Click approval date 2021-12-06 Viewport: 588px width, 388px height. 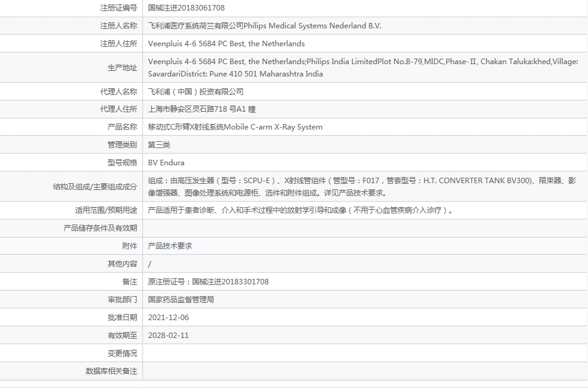(x=168, y=318)
